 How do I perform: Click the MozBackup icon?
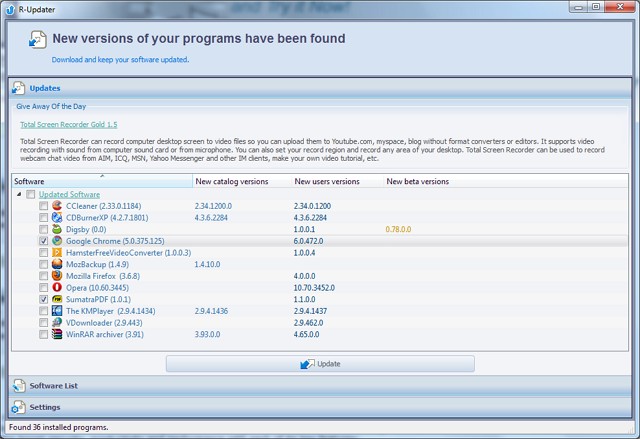click(57, 264)
